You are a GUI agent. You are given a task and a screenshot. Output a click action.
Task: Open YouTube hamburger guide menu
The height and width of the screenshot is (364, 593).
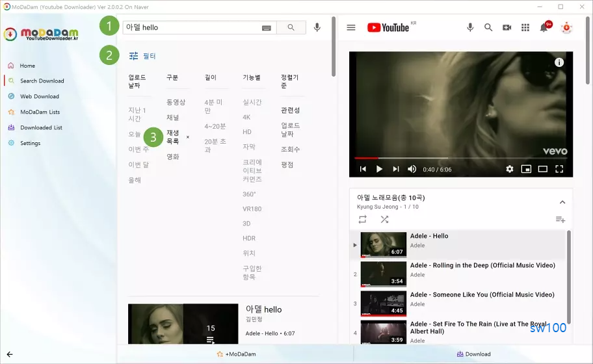coord(351,27)
